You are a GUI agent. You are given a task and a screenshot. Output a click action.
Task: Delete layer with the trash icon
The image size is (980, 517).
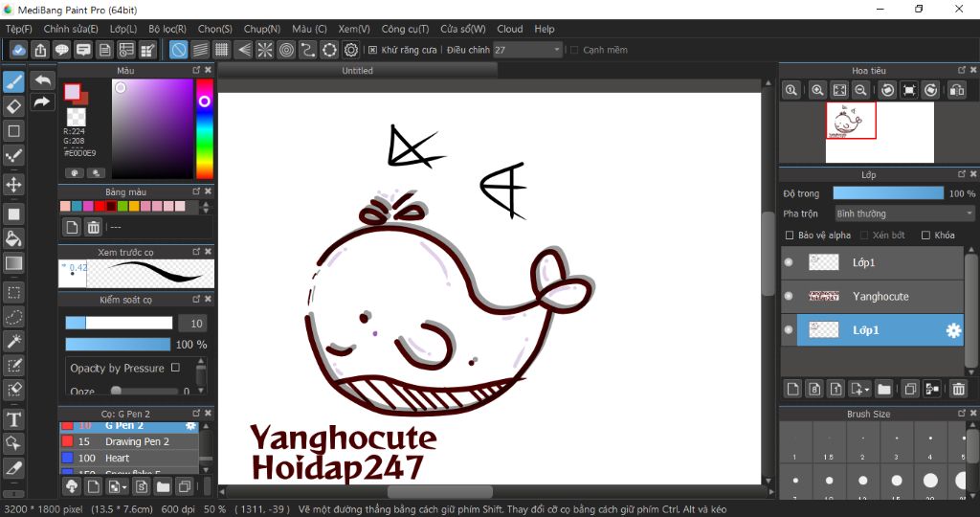pos(958,389)
